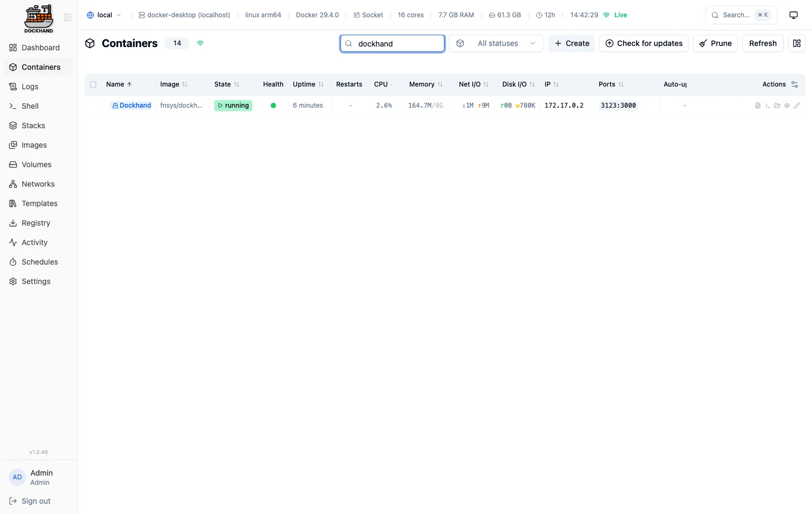Click the Containers cube heading icon
Screen dimensions: 812x514
point(90,43)
